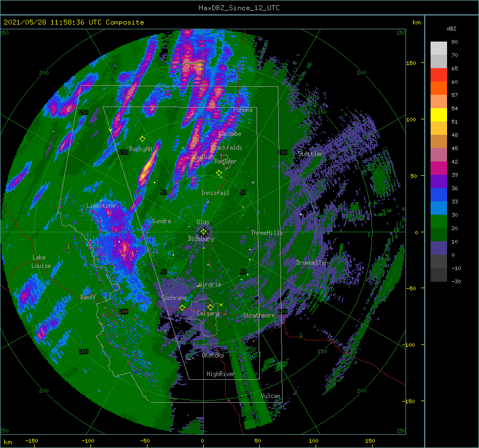The image size is (479, 448).
Task: Click the red 65 dBZ legend swatch
Action: pyautogui.click(x=439, y=75)
